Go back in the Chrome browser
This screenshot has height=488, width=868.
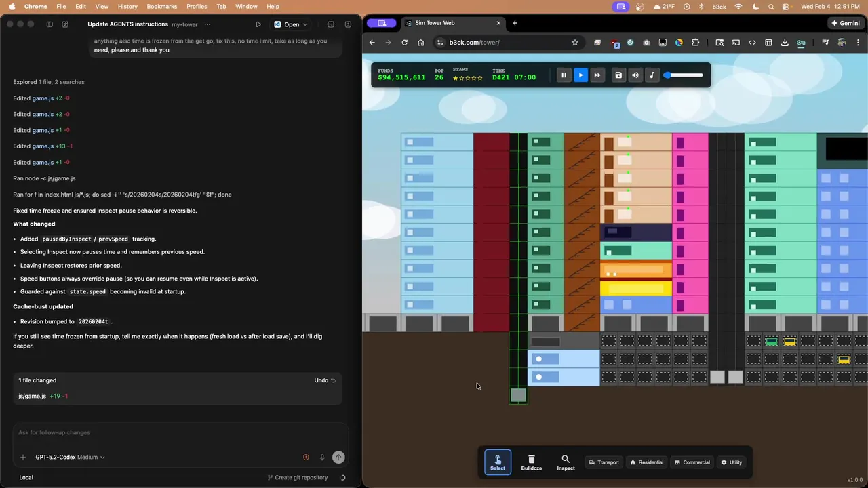[x=372, y=42]
